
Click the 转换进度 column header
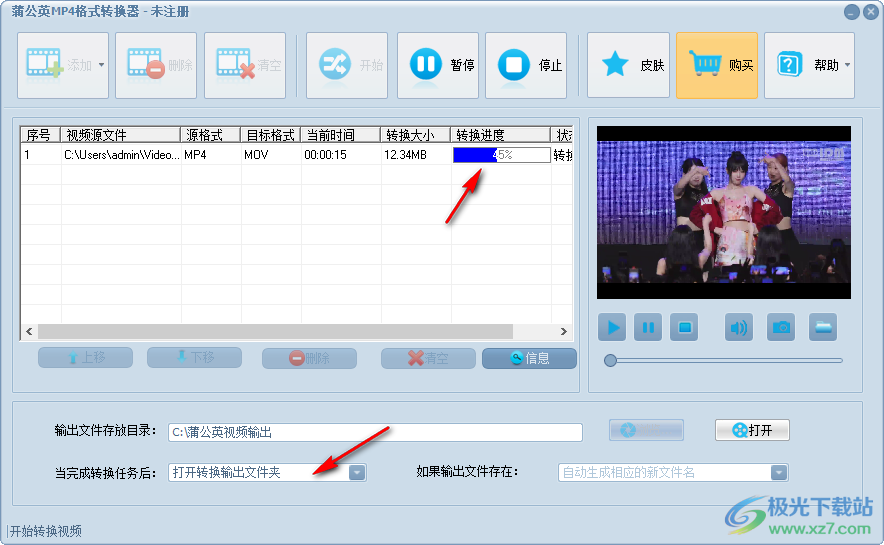[501, 135]
